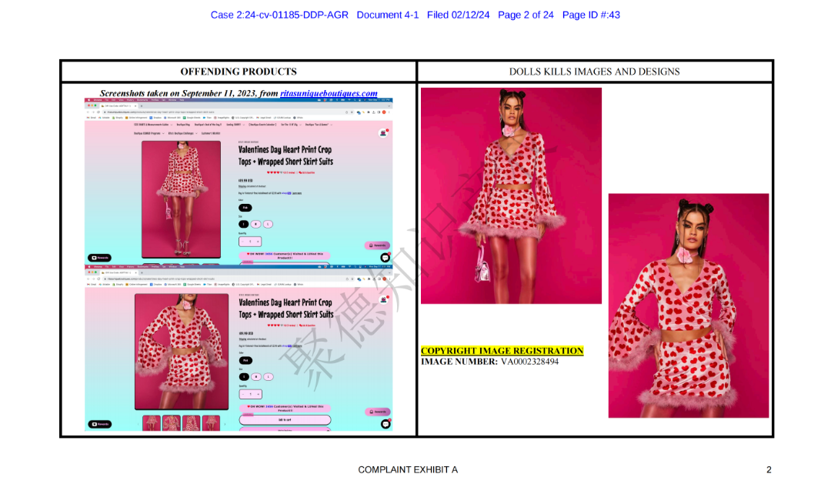Select size S in upper screenshot
Viewport: 831px width, 504px height.
(243, 224)
